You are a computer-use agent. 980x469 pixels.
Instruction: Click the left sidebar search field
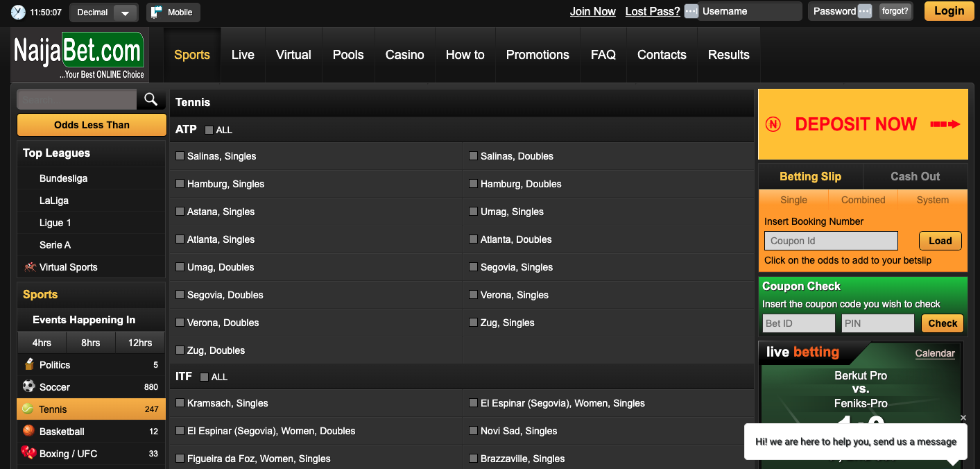coord(77,100)
